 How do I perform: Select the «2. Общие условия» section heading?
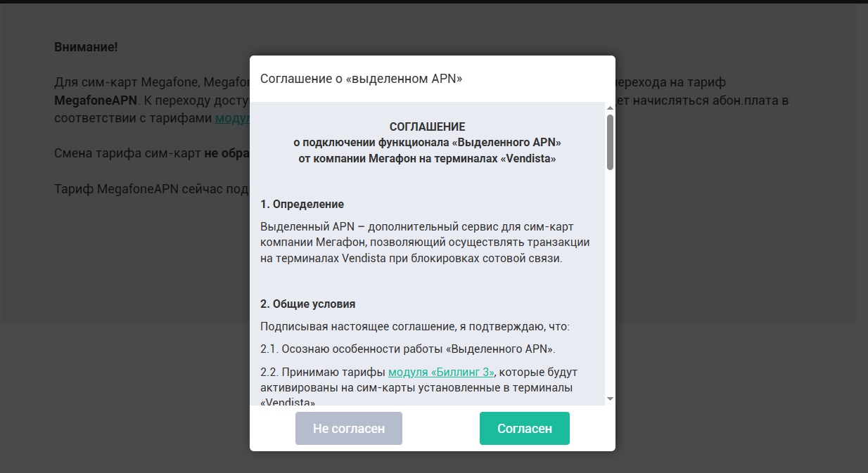(307, 304)
